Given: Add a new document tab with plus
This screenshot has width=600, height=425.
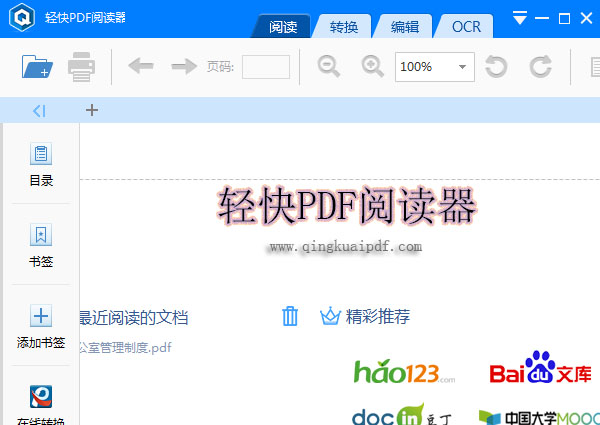Looking at the screenshot, I should [92, 110].
